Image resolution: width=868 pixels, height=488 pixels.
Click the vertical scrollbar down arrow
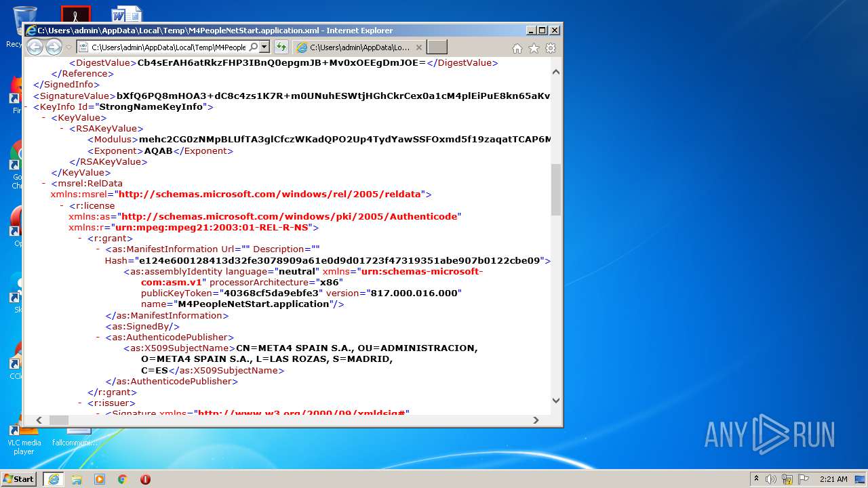coord(556,401)
